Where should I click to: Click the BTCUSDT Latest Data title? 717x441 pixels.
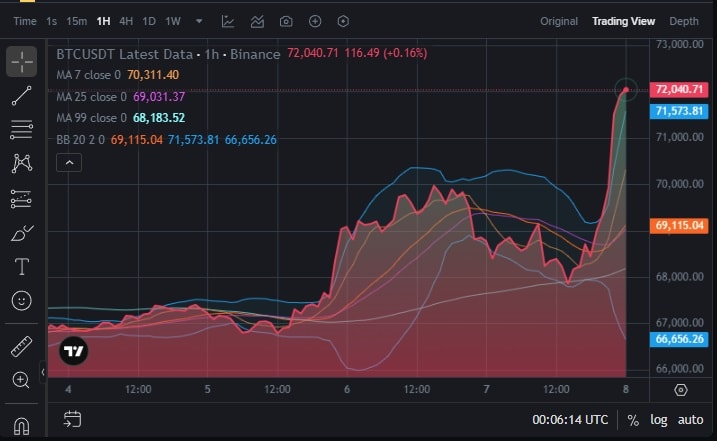[124, 54]
